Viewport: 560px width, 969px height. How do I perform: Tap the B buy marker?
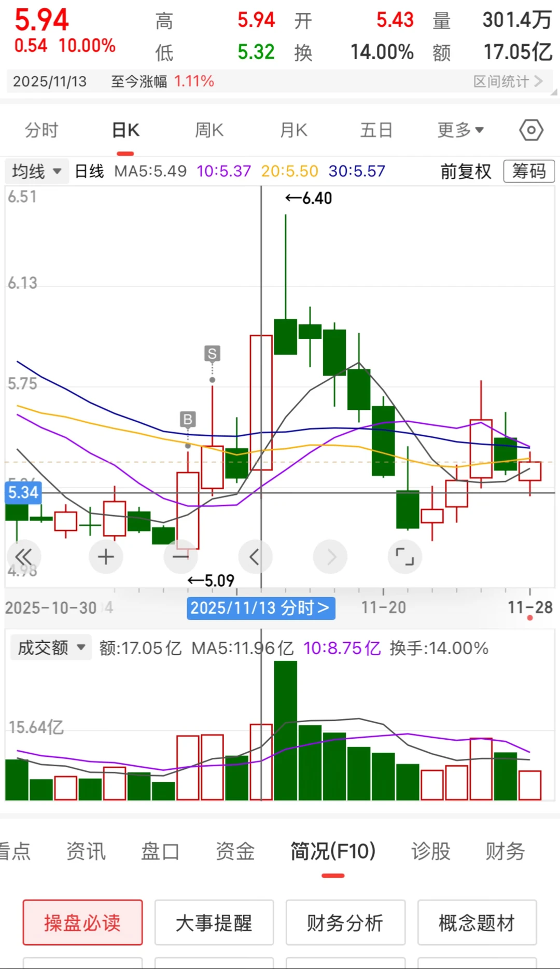tap(188, 419)
